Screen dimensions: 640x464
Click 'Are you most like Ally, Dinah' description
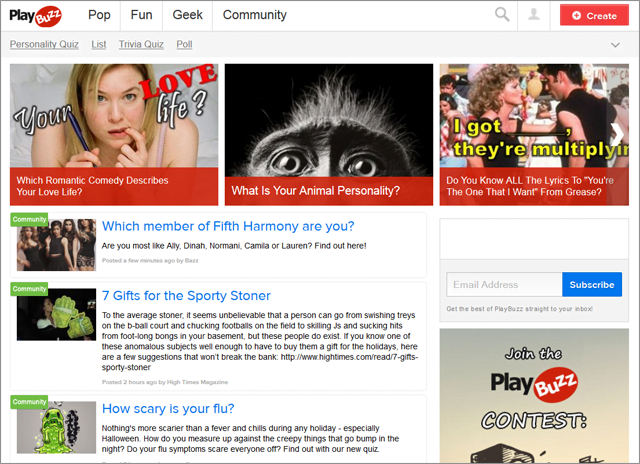click(234, 246)
